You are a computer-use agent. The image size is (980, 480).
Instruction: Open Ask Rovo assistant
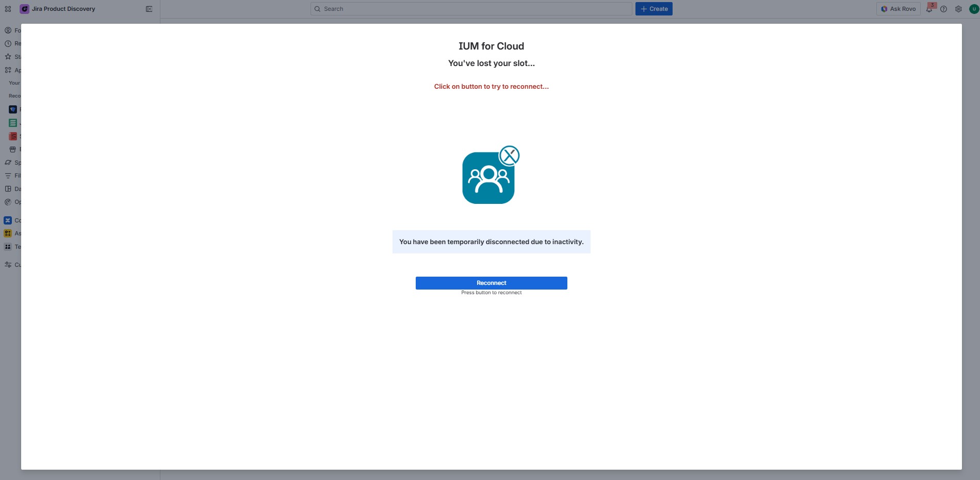coord(898,9)
